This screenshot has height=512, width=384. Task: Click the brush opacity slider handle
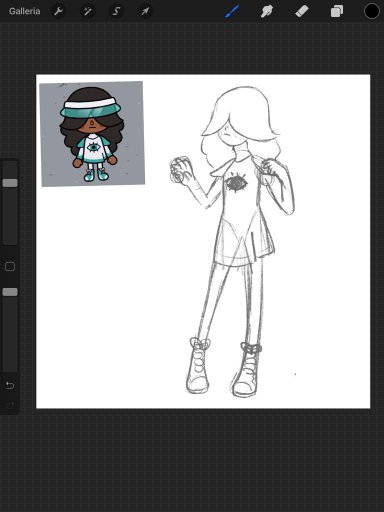[x=10, y=292]
